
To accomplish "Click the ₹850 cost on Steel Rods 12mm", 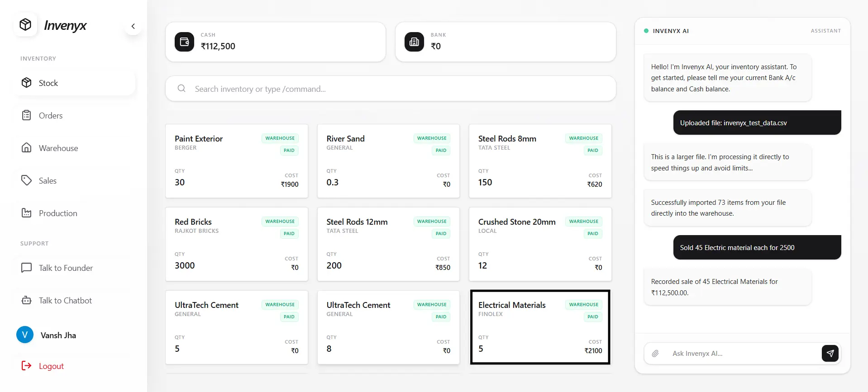I will 443,268.
